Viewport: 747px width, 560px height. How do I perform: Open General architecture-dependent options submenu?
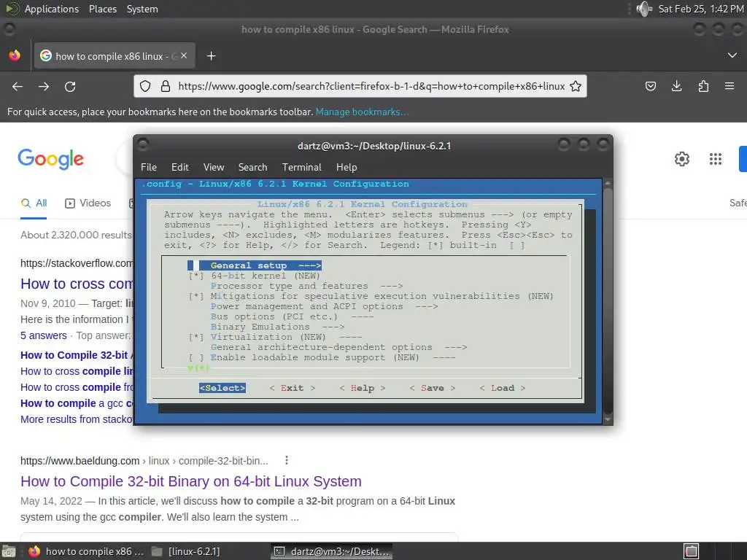pyautogui.click(x=338, y=347)
